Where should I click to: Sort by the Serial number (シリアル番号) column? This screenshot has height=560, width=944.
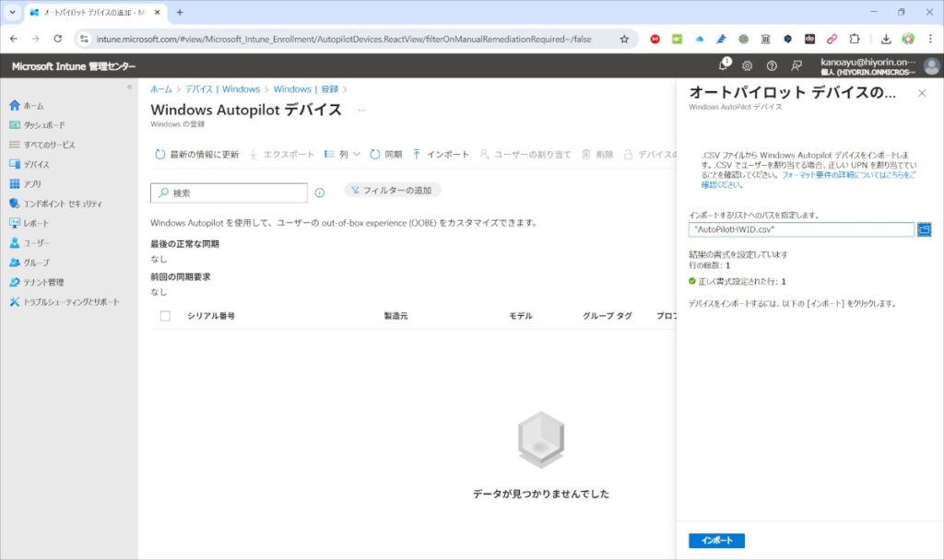click(x=211, y=316)
